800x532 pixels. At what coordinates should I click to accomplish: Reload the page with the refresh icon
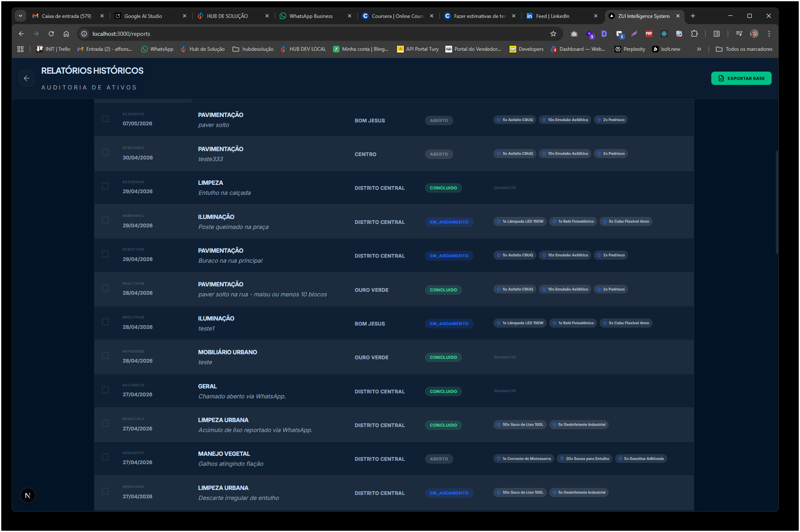[x=51, y=34]
